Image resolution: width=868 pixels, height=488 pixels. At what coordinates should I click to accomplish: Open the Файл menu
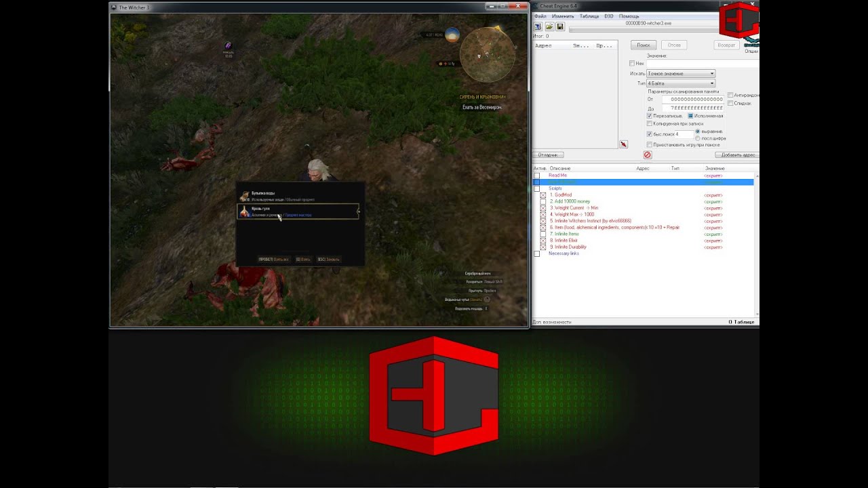point(540,16)
